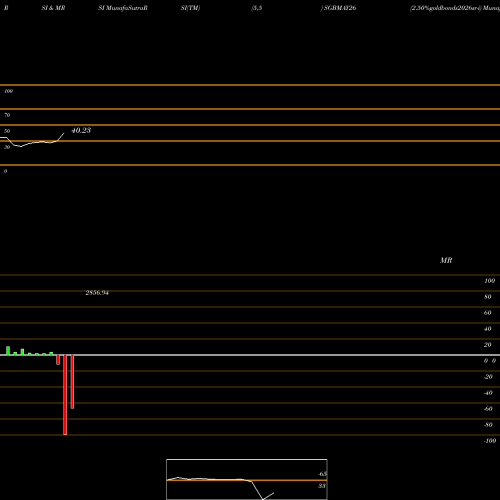This screenshot has height=500, width=500.
Task: Click the 2856.94 value label
Action: pos(97,293)
